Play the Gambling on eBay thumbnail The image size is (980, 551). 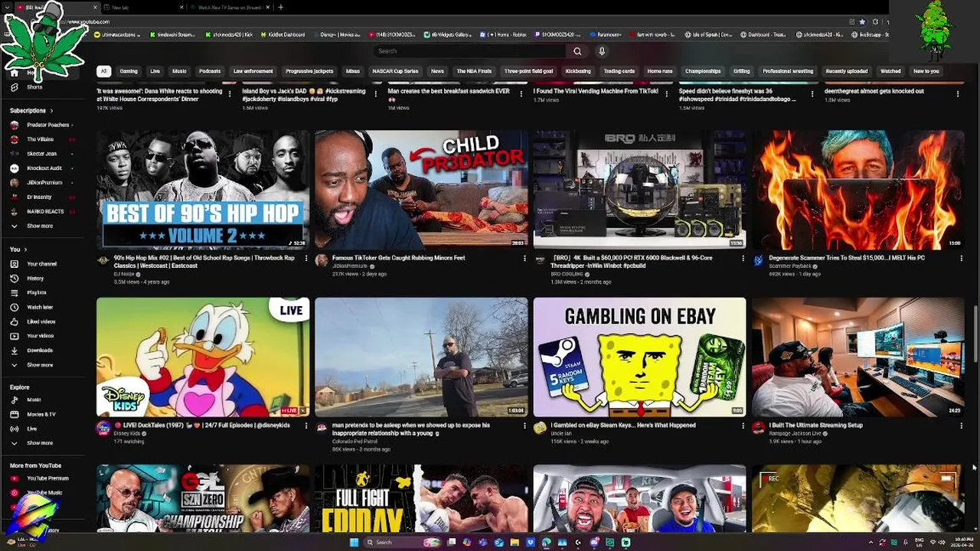639,357
